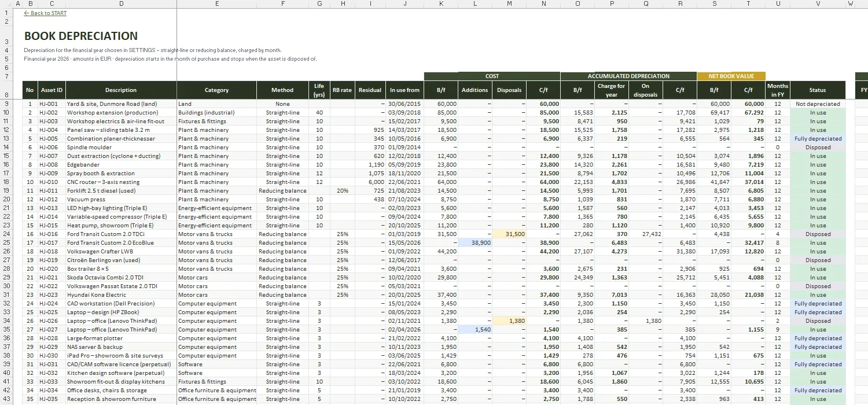868x405 pixels.
Task: Click the Months in FY heading
Action: (778, 90)
